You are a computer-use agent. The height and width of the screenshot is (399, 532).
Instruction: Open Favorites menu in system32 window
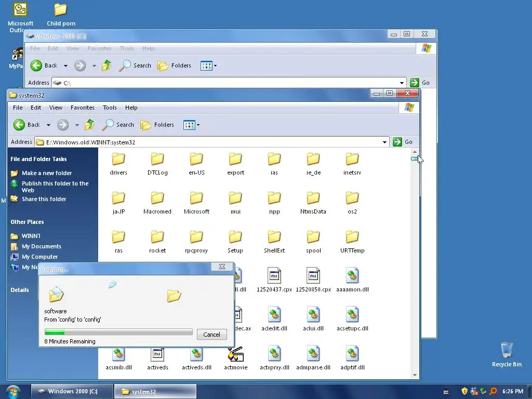point(83,108)
